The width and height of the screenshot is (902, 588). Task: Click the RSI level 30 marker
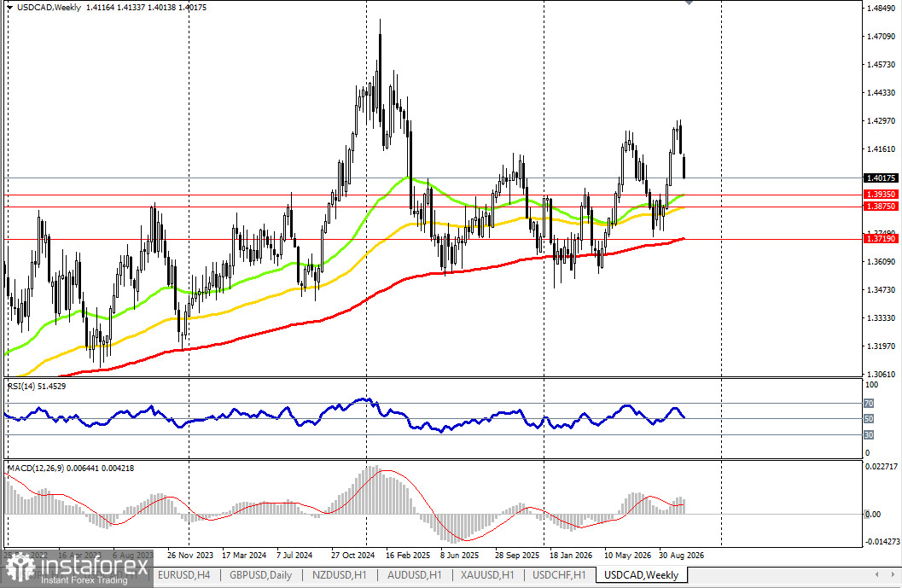point(869,435)
